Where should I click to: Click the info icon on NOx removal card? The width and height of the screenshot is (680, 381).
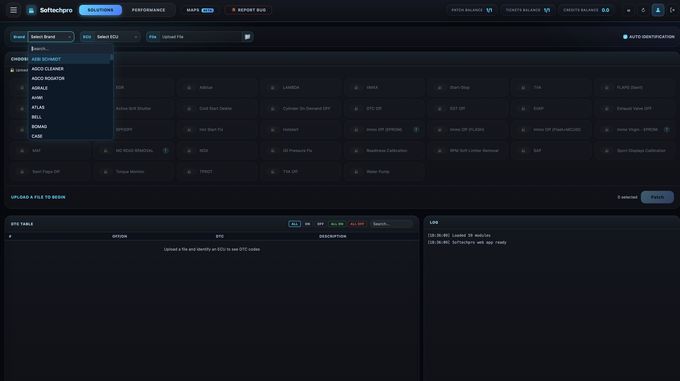tap(166, 150)
